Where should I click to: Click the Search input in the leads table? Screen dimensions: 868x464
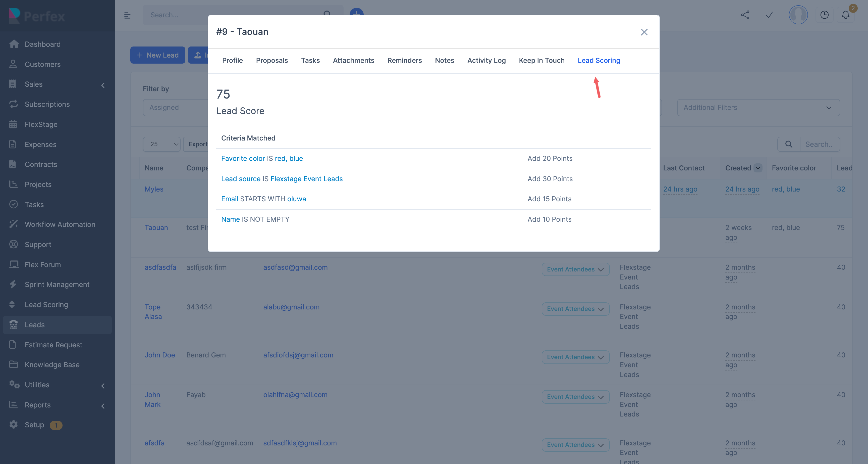click(820, 144)
